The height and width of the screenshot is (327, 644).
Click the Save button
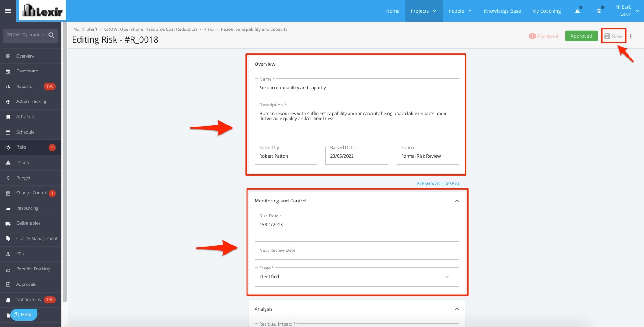coord(614,36)
